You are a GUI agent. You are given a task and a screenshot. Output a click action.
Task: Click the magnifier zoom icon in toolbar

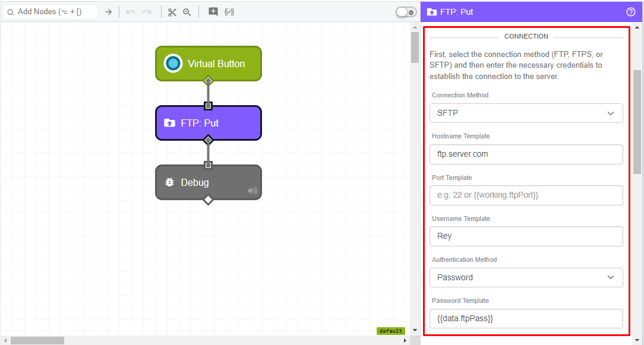(x=187, y=12)
